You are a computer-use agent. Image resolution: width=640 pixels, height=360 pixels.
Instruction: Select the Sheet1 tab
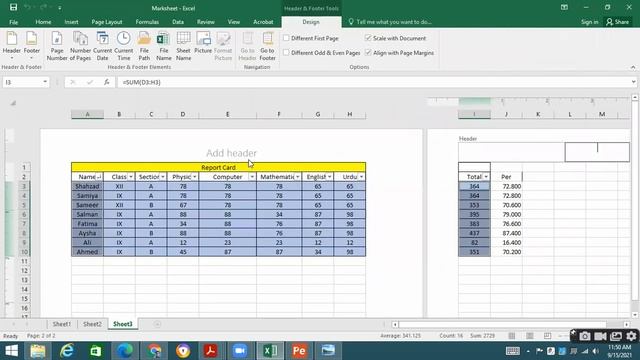(62, 324)
